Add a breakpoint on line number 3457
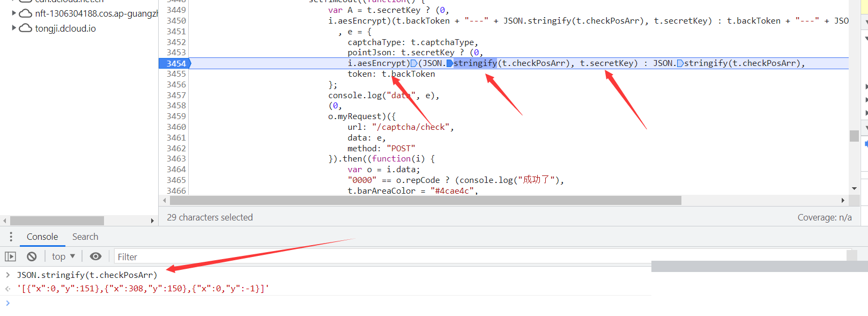This screenshot has width=868, height=316. [176, 95]
